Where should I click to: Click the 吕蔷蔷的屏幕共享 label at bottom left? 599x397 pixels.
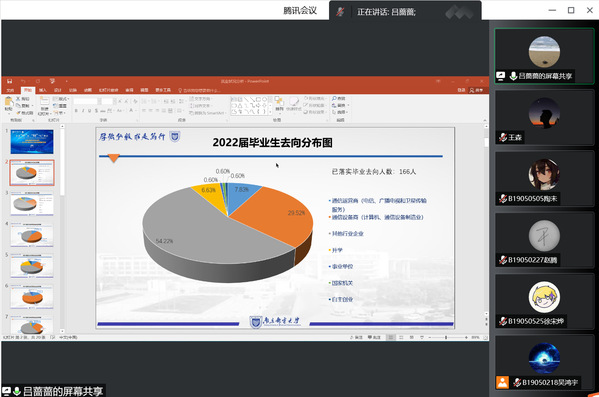click(x=63, y=391)
